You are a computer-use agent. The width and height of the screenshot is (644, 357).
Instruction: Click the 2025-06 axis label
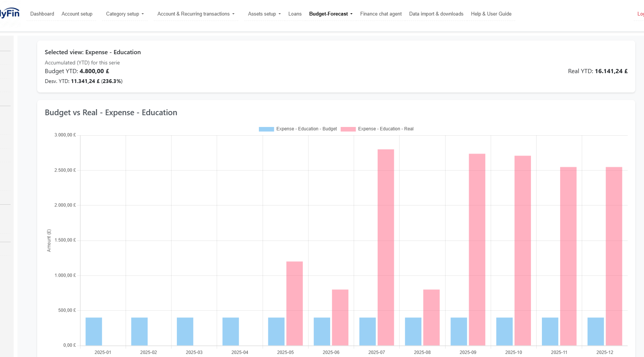tap(331, 352)
